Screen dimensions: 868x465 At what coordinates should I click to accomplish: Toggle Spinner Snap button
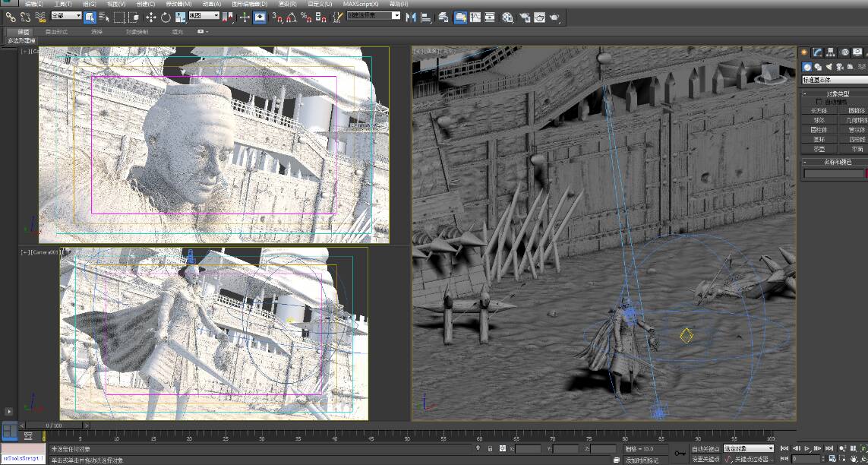pos(321,17)
